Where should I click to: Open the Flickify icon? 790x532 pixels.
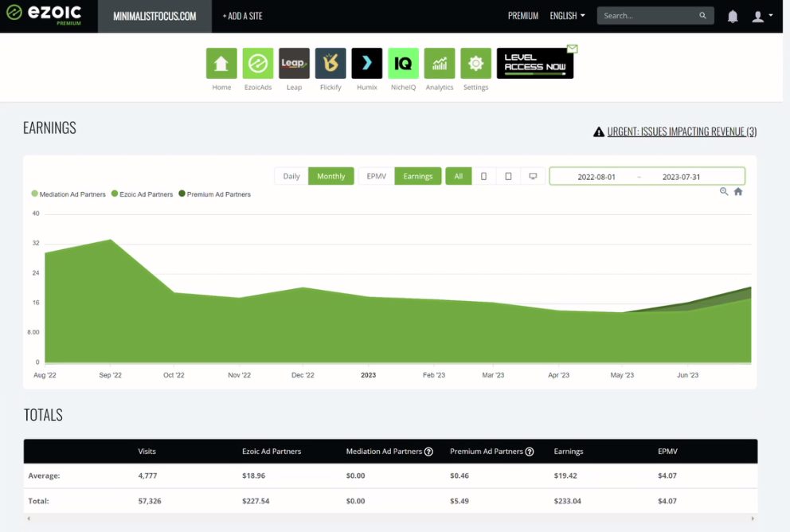pos(330,64)
